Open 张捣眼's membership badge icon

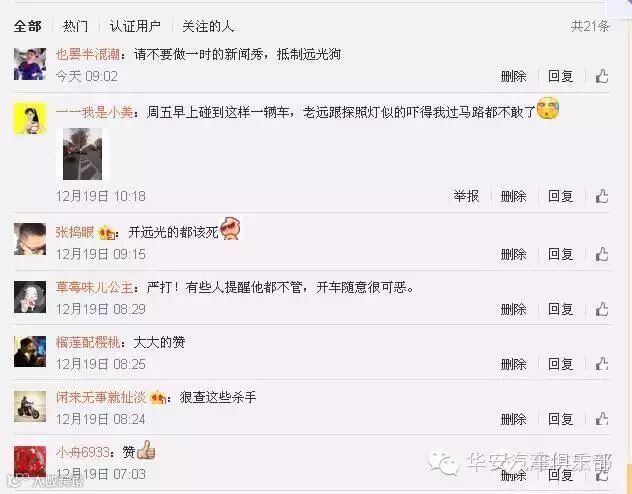(107, 232)
